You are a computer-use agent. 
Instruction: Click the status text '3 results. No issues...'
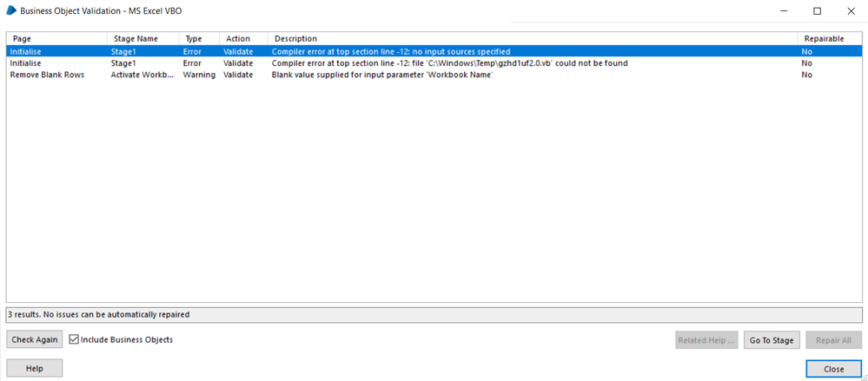click(x=99, y=314)
